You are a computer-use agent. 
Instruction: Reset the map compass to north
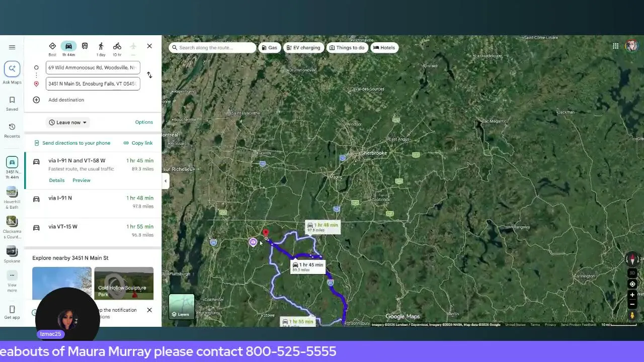tap(632, 259)
